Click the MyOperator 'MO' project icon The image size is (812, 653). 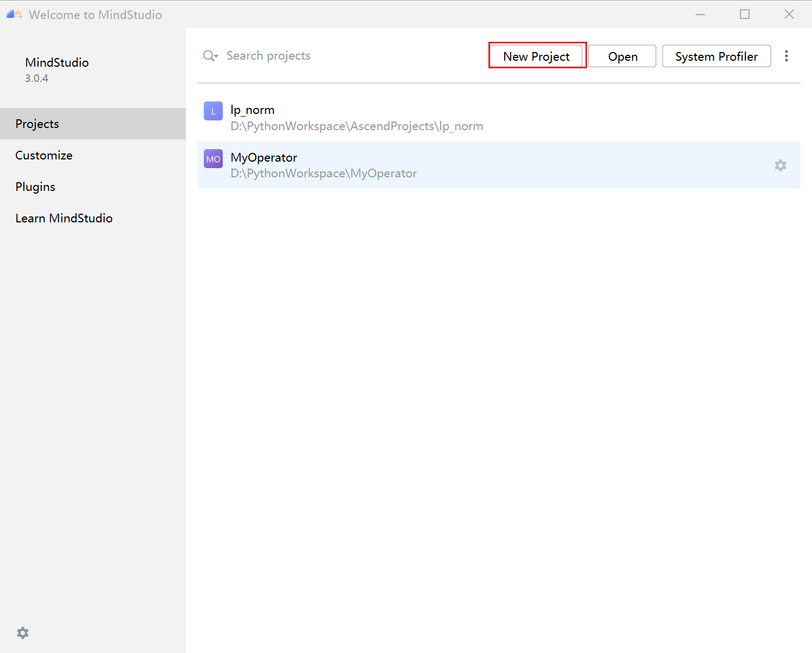[x=213, y=159]
